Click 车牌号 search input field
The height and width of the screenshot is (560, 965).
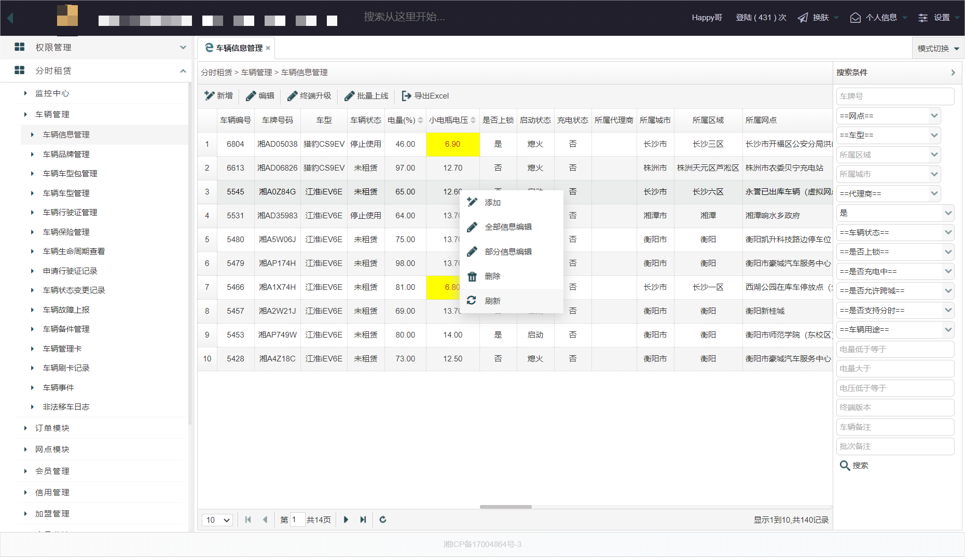click(895, 96)
